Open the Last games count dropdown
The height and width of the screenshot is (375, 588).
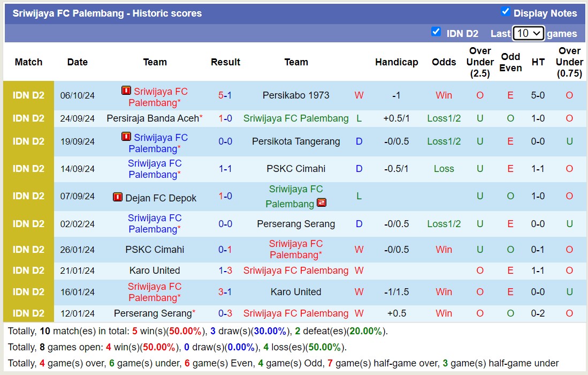point(528,33)
